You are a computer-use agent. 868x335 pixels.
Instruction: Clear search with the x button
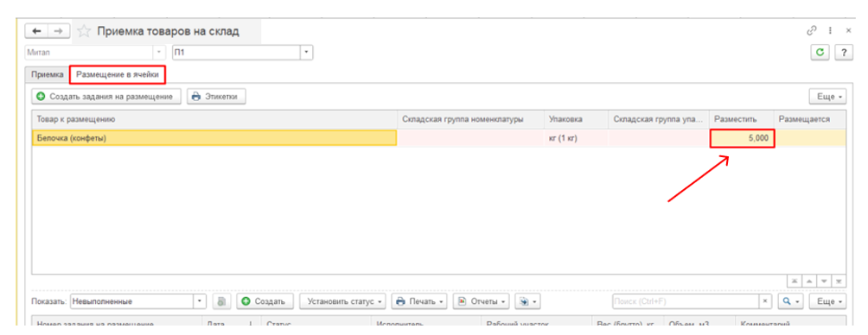[x=765, y=302]
